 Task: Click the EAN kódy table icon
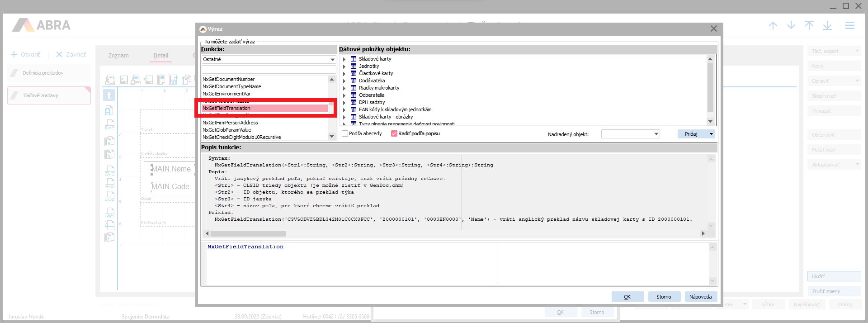click(354, 109)
